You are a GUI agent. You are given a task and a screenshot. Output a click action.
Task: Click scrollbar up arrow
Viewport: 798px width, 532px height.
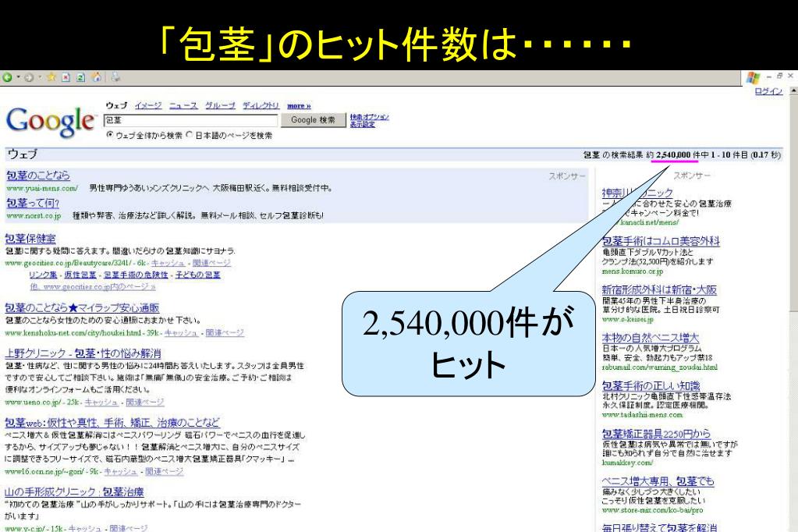(793, 91)
